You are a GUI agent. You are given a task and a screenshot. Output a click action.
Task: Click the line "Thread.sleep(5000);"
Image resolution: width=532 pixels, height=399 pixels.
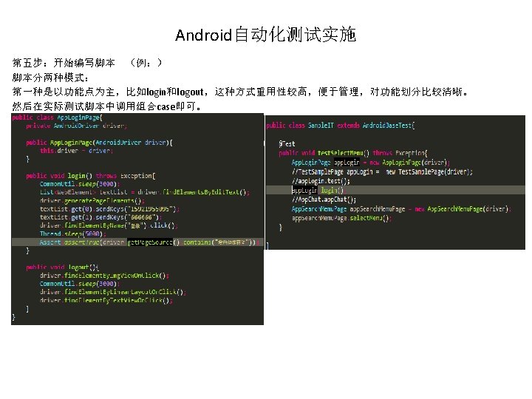(73, 233)
